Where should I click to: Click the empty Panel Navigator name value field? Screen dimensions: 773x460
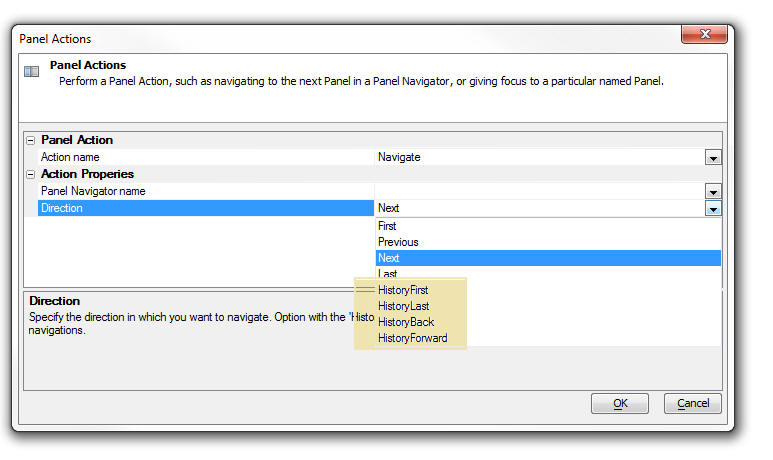(x=540, y=191)
